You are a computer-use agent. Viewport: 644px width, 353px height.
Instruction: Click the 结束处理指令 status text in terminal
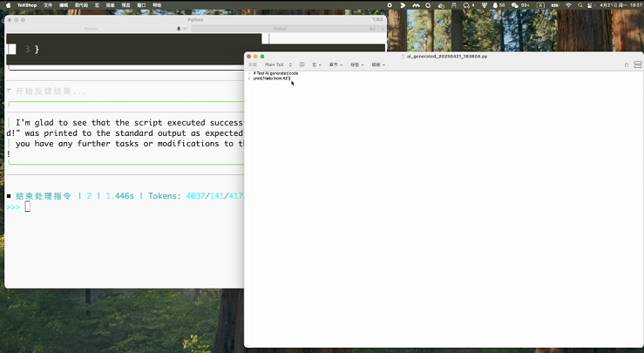tap(43, 196)
